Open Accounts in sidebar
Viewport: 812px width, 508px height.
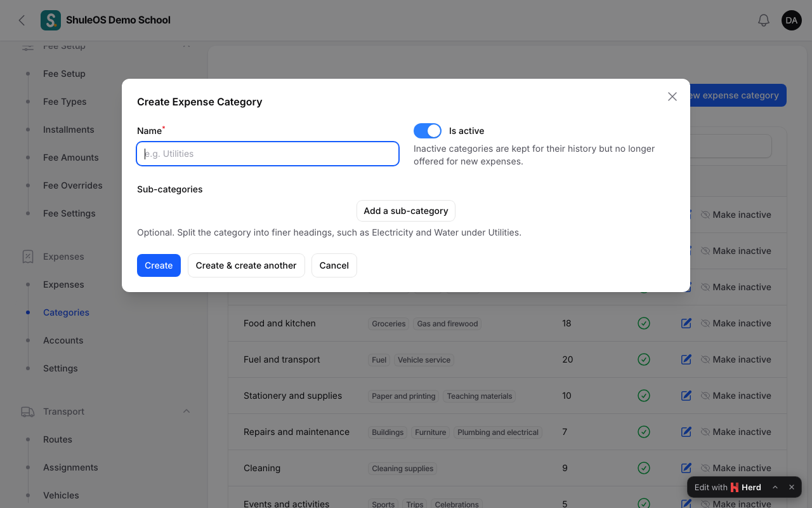click(63, 340)
